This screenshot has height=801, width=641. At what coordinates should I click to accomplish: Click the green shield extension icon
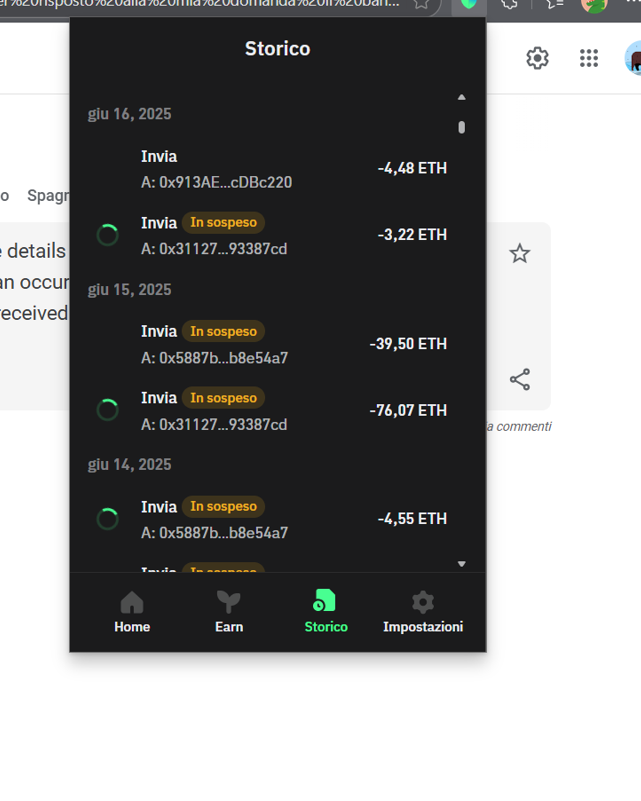pos(467,4)
